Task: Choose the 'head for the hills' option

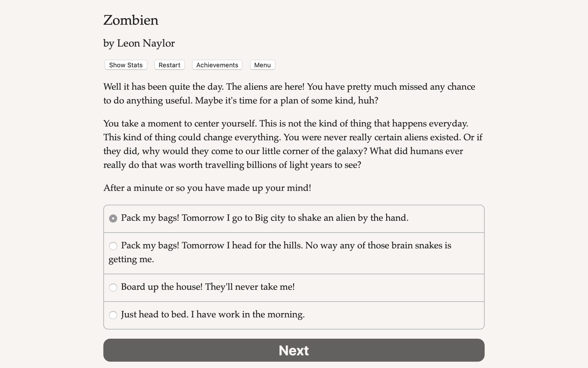Action: (x=280, y=245)
